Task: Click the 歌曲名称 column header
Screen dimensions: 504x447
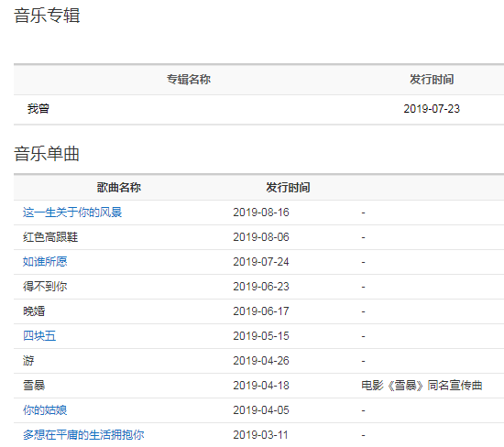Action: pyautogui.click(x=119, y=188)
